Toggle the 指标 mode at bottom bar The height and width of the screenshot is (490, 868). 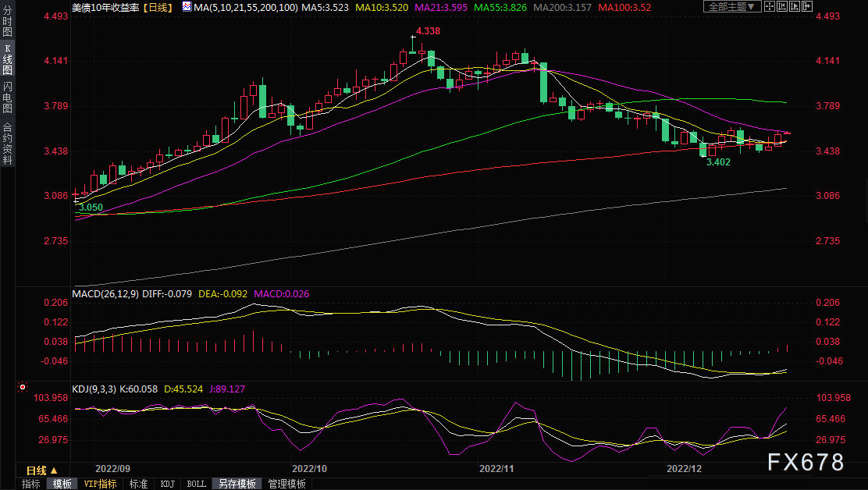click(x=31, y=484)
